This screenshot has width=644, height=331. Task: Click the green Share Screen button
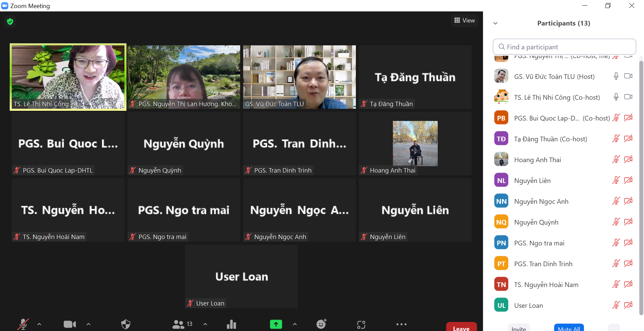[x=276, y=324]
